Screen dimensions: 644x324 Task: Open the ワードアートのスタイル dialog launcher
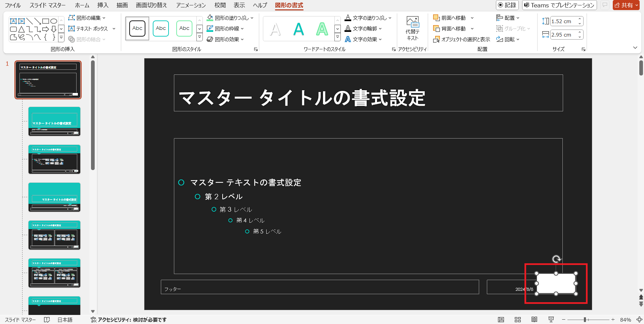tap(394, 49)
